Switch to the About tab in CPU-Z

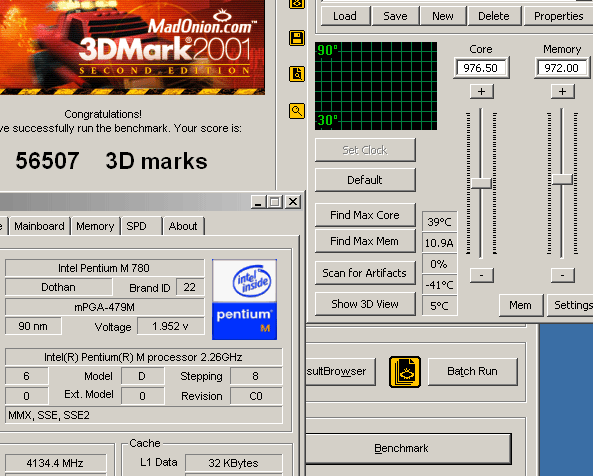(x=183, y=226)
